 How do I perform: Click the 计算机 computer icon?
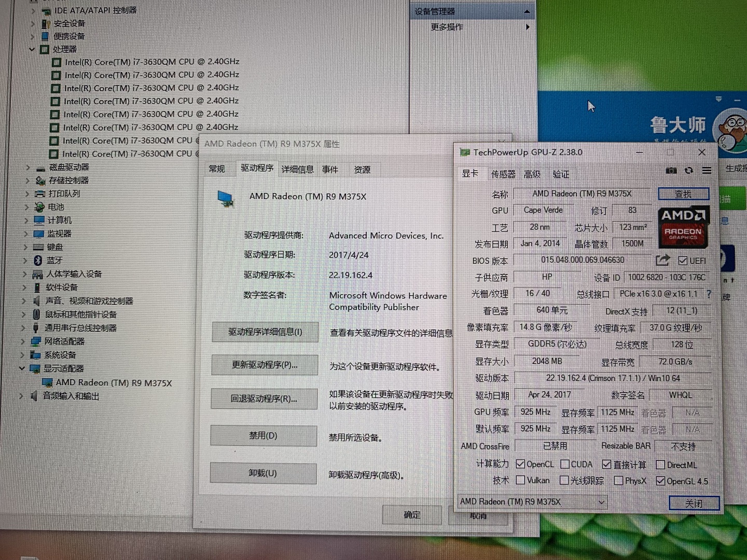39,220
